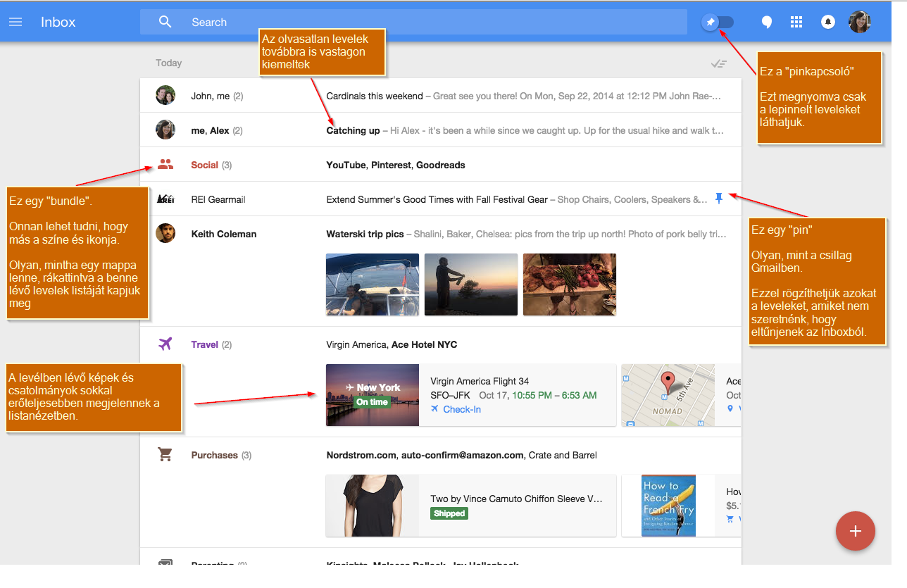Click YouTube, Pinterest, Goodreads senders text
The height and width of the screenshot is (588, 907).
[x=396, y=165]
